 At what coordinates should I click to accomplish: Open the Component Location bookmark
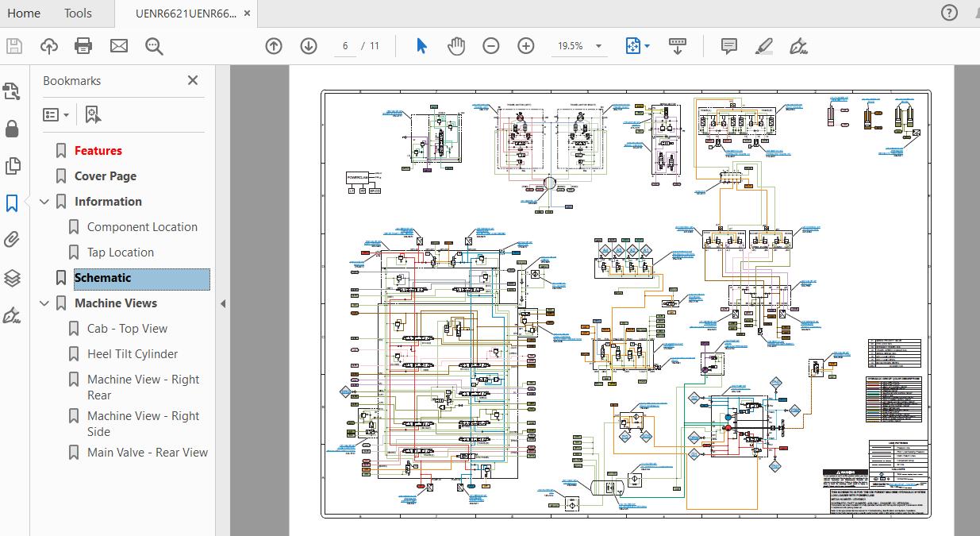click(x=142, y=227)
